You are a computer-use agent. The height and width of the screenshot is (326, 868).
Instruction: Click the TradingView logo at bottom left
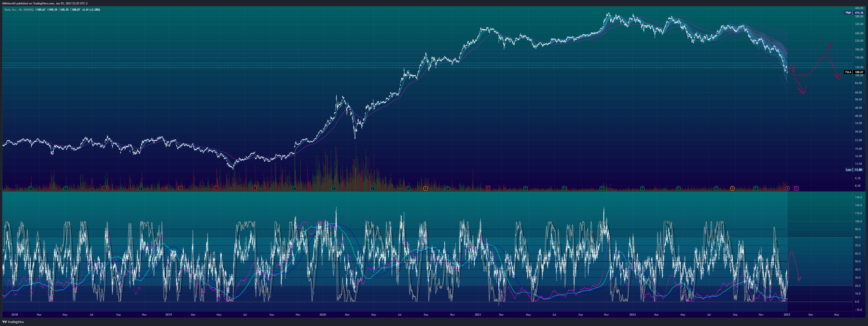[13, 322]
